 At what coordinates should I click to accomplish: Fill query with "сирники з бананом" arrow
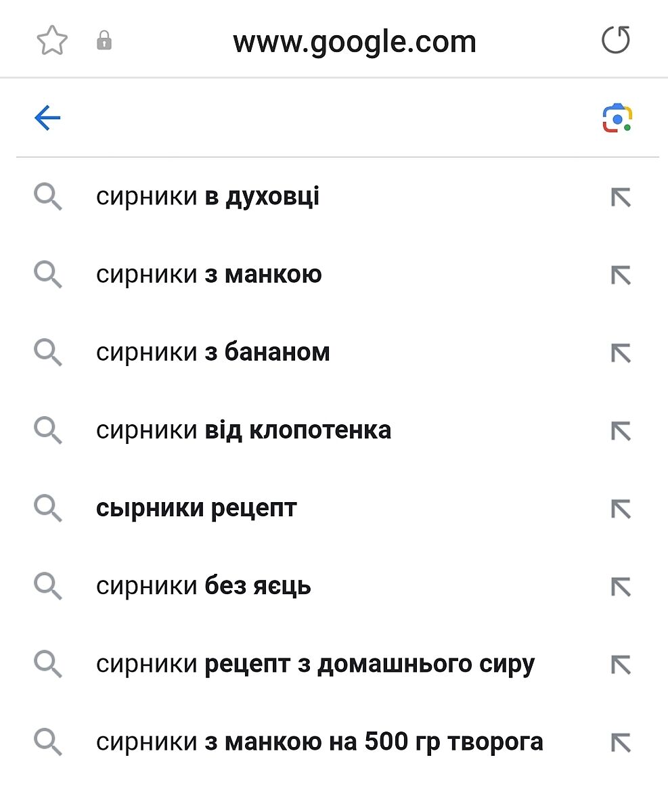click(x=621, y=353)
